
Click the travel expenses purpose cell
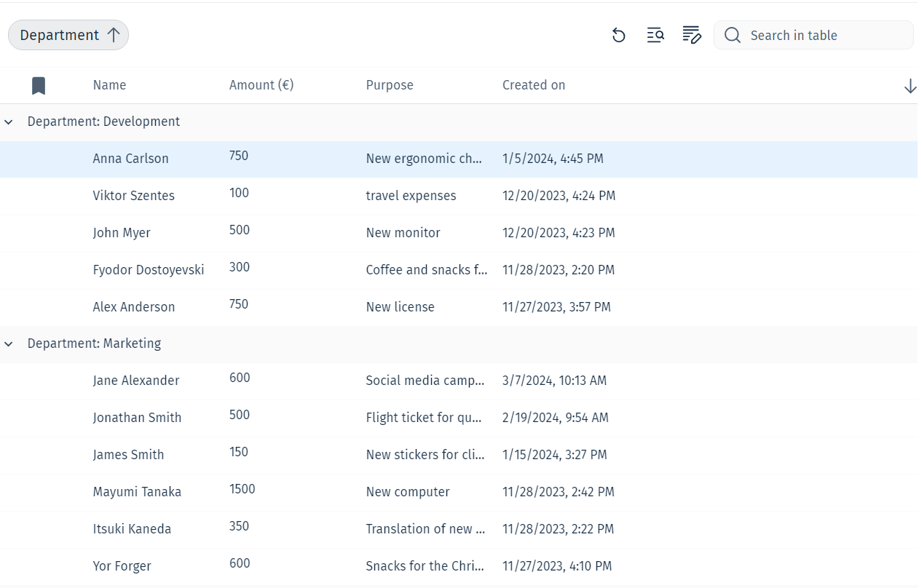click(x=411, y=196)
